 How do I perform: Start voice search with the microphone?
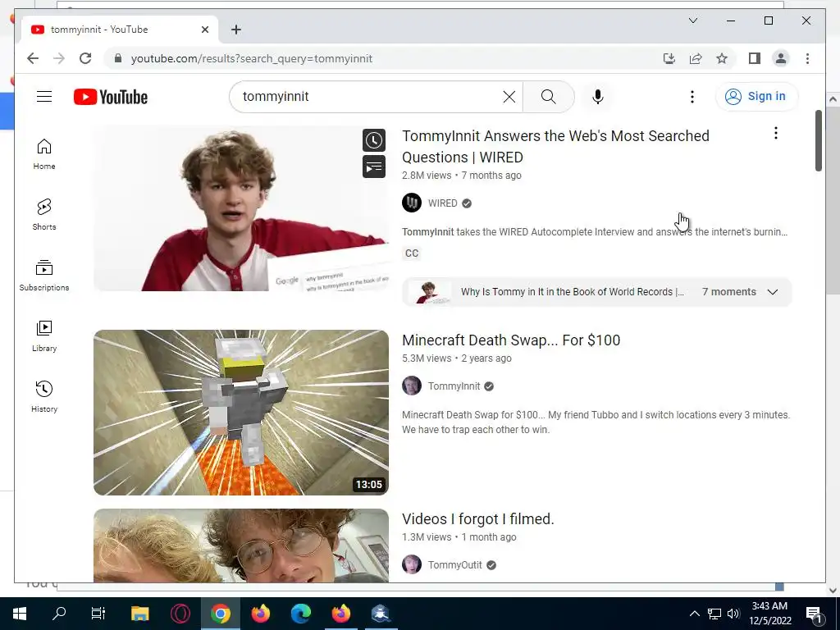598,97
